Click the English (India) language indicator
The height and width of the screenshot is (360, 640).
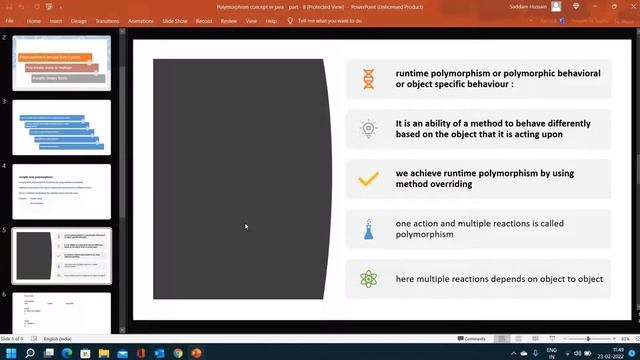pos(58,339)
